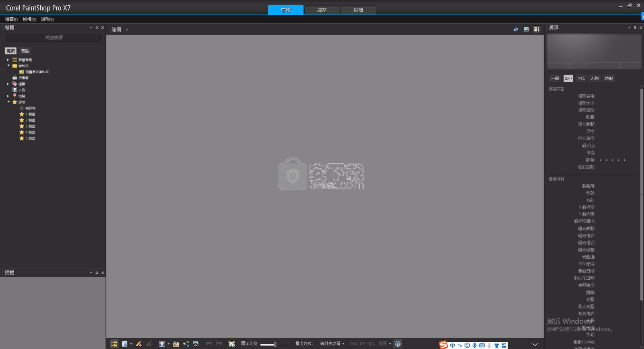Click the globe map mode icon
Screen dimensions: 644x349
click(x=516, y=29)
